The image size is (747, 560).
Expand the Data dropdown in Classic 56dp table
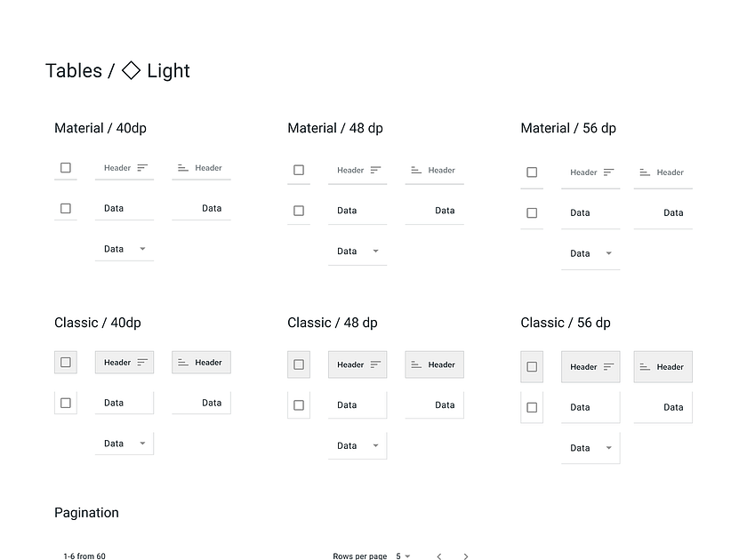[608, 448]
